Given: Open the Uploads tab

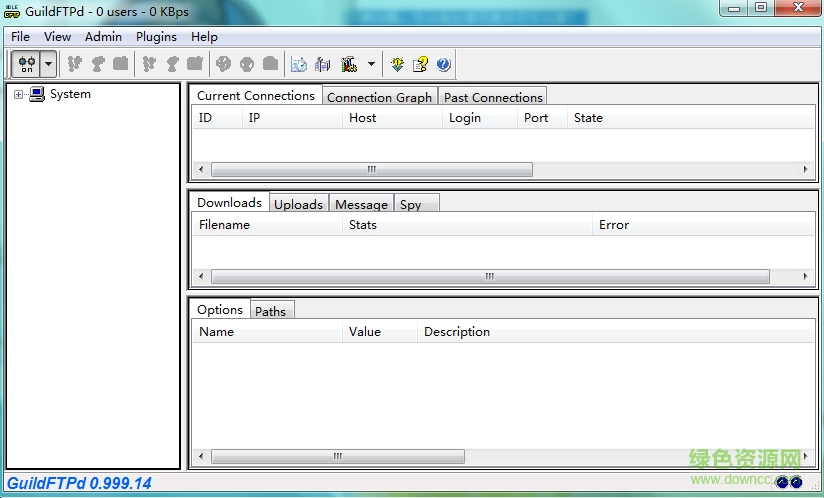Looking at the screenshot, I should pyautogui.click(x=298, y=204).
